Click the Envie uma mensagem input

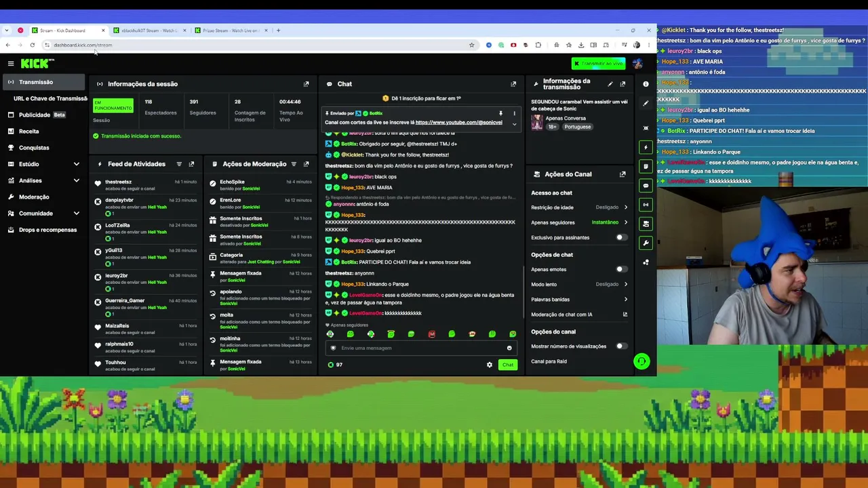pyautogui.click(x=420, y=348)
